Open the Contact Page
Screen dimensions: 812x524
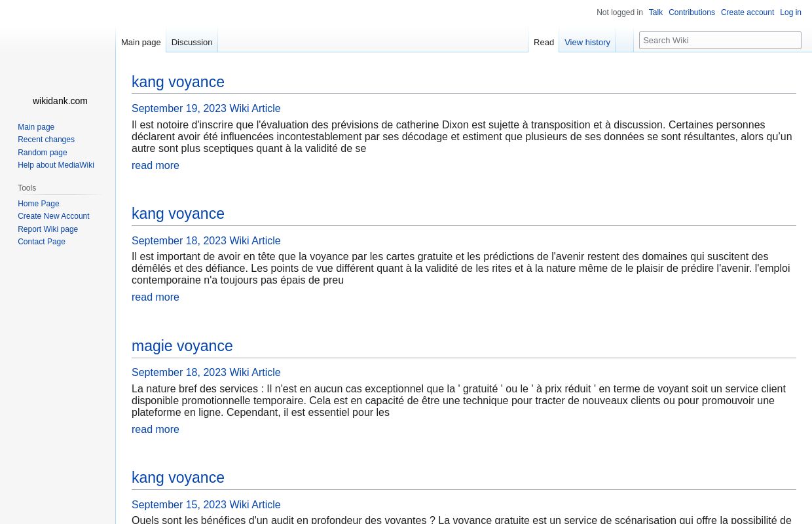pos(41,242)
